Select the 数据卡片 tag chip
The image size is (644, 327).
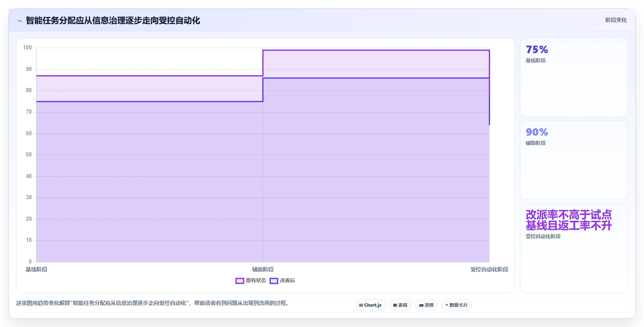coord(456,305)
